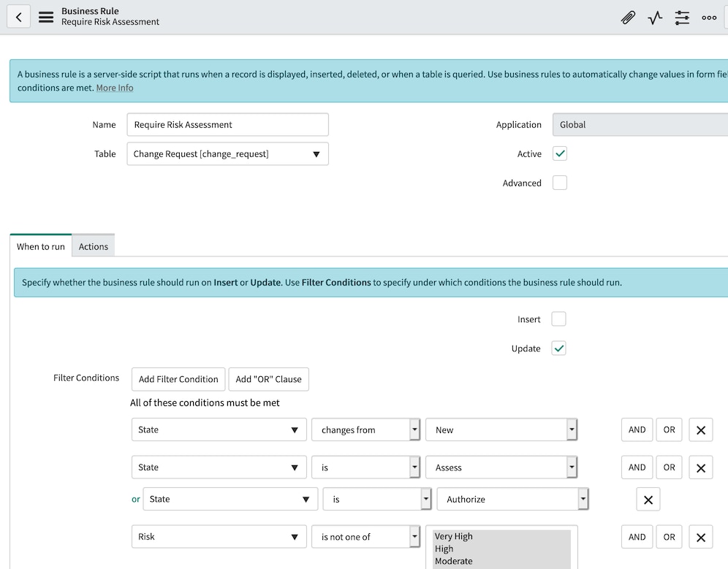The height and width of the screenshot is (569, 728).
Task: Click the Add Filter Condition button
Action: (178, 379)
